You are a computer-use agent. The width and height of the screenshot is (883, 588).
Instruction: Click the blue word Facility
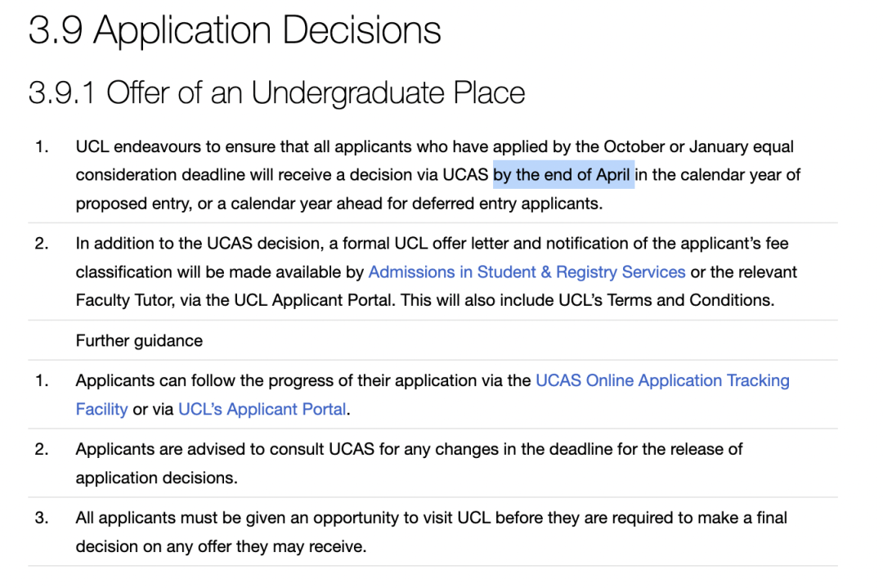102,409
